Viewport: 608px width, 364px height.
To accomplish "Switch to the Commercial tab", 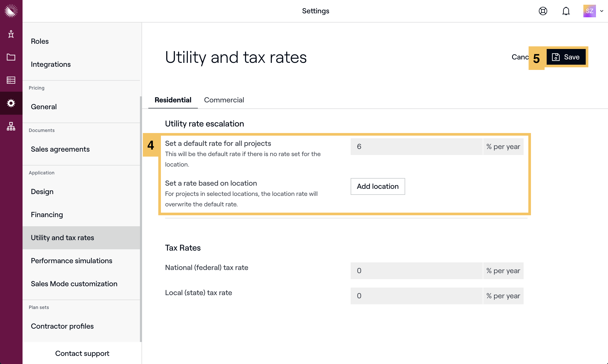I will click(x=224, y=100).
